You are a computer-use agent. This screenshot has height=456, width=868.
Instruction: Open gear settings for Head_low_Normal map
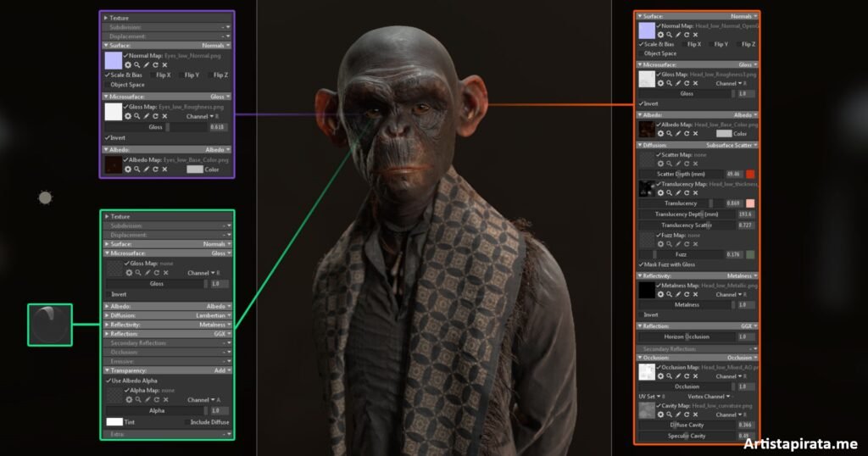[659, 34]
